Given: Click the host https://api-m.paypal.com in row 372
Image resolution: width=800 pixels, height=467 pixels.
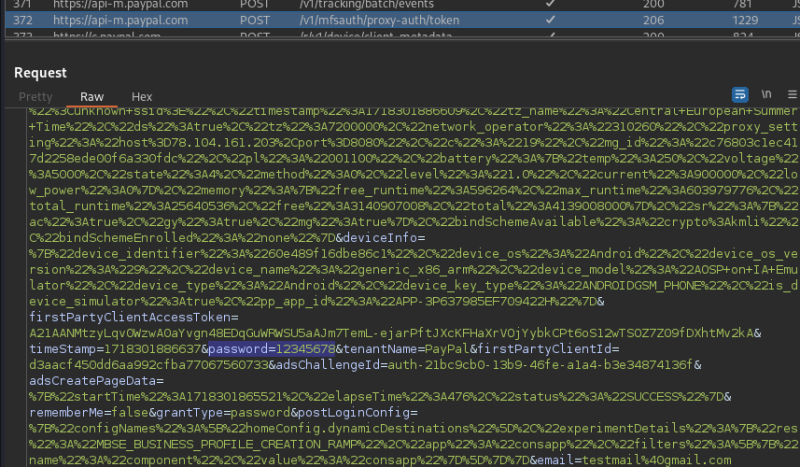Looking at the screenshot, I should coord(120,20).
